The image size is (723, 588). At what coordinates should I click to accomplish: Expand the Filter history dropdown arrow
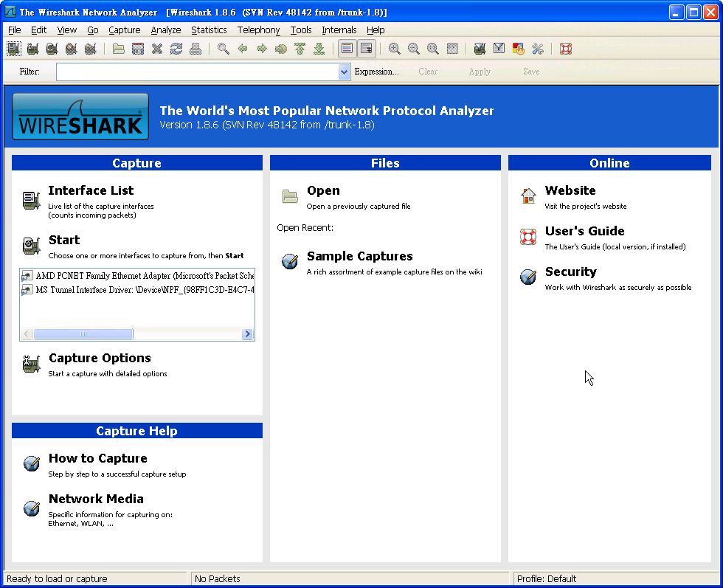[x=344, y=72]
